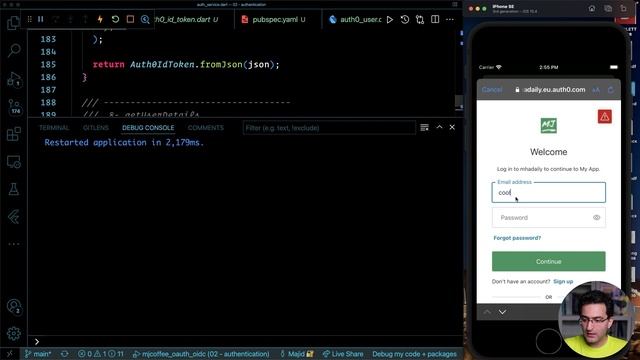Open the Search view in activity bar
640x360 pixels.
click(14, 51)
